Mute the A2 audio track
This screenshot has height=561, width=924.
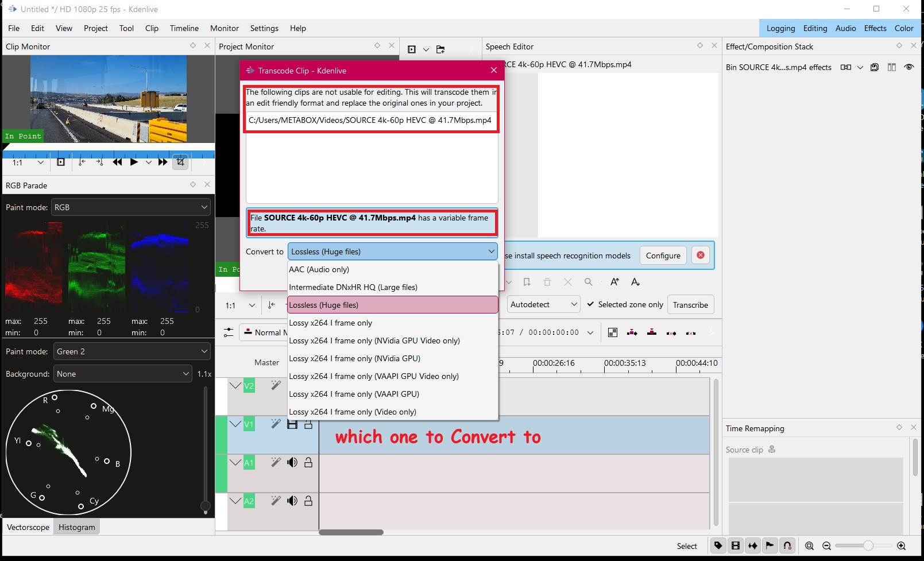[292, 501]
